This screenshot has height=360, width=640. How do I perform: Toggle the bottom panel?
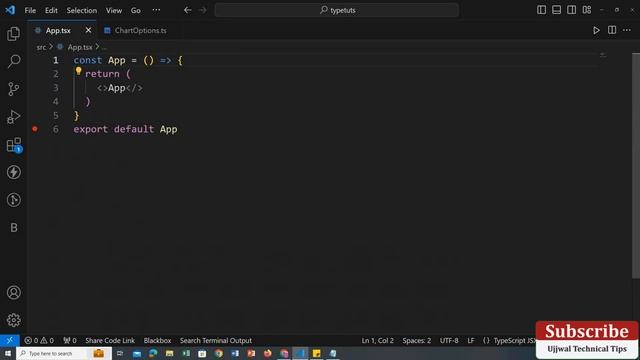pos(556,9)
